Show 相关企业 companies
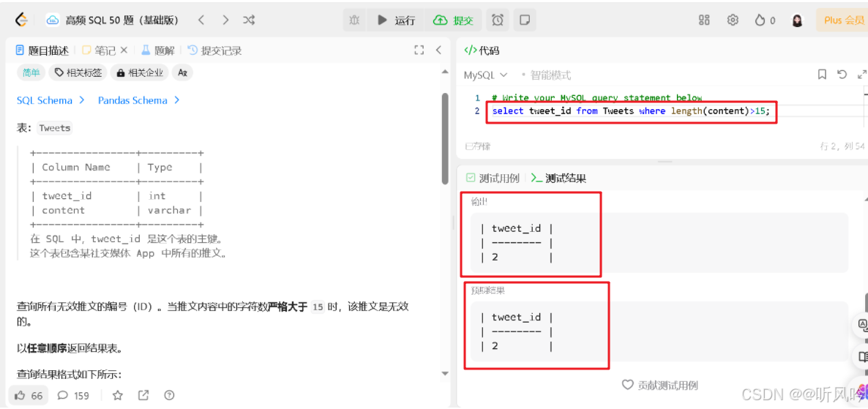This screenshot has width=868, height=409. pos(140,72)
